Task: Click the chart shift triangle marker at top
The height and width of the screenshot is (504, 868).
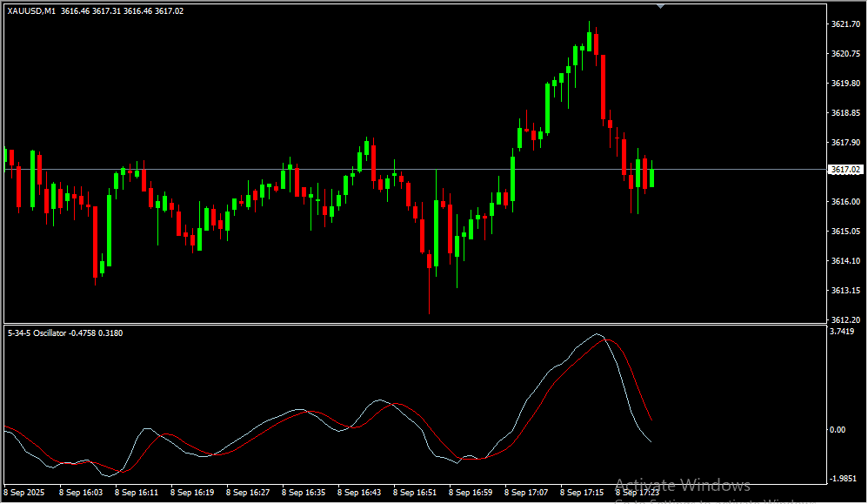Action: (x=661, y=5)
